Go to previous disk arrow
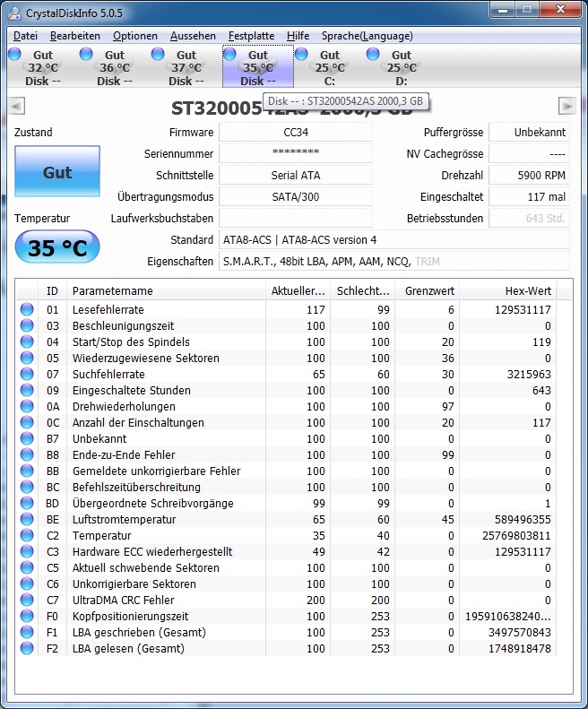Screen dimensions: 588x709 (16, 107)
